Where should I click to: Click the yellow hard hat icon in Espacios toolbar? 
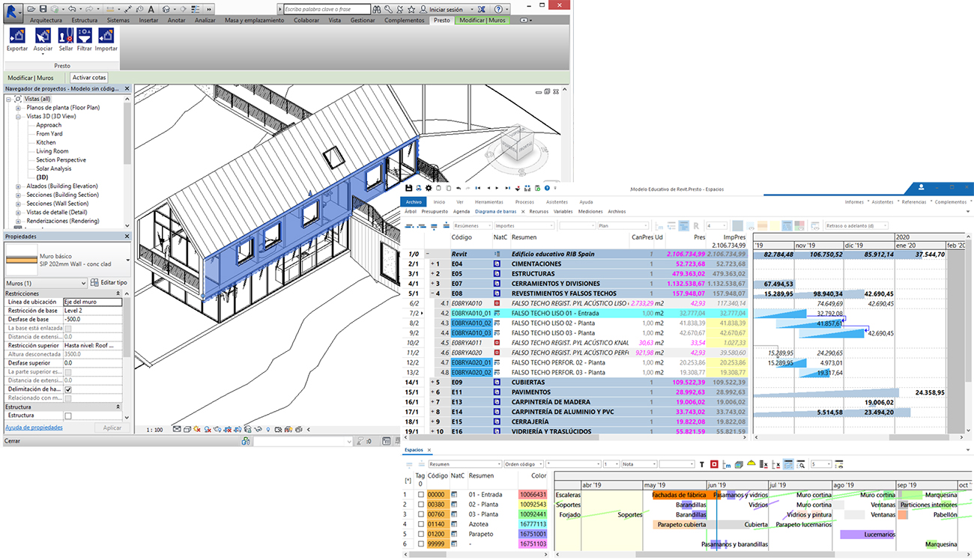[x=751, y=464]
